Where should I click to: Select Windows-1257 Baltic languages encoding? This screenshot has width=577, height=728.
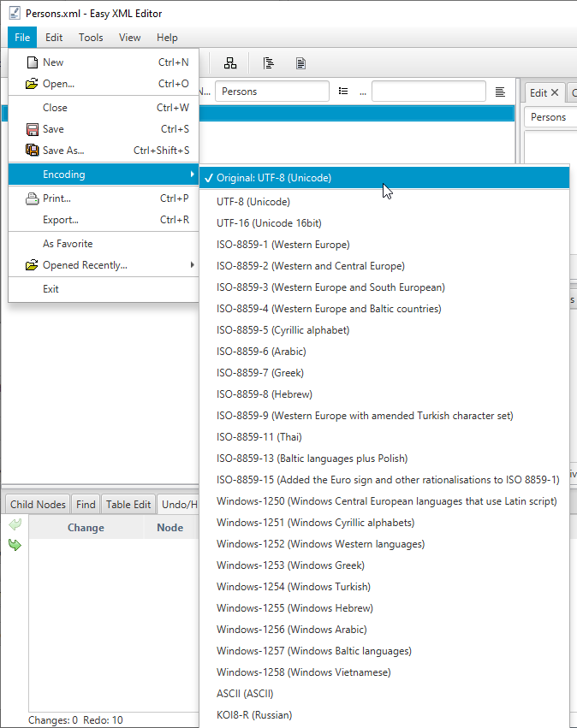384,650
